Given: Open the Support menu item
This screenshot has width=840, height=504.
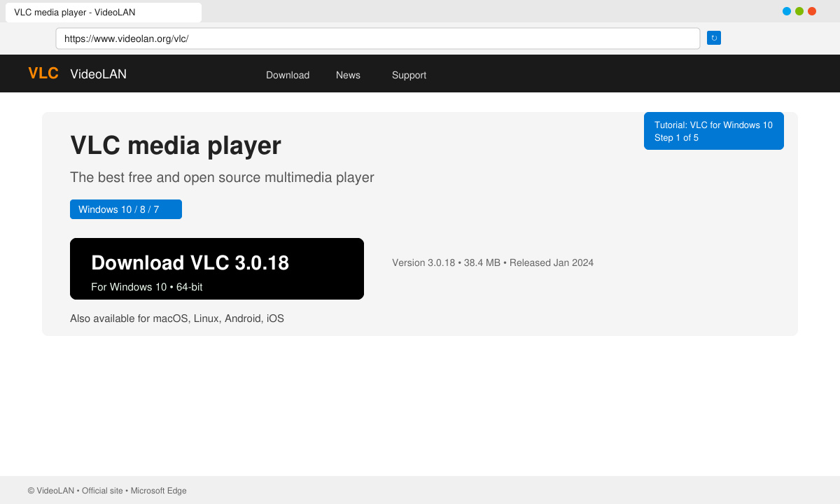Looking at the screenshot, I should (x=409, y=75).
